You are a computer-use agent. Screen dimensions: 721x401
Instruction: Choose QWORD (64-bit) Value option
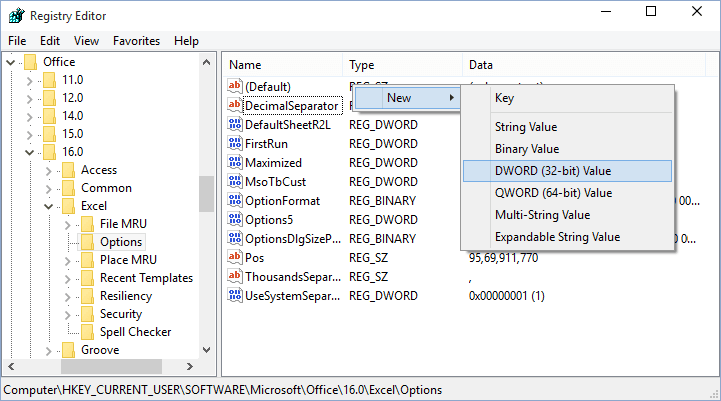coord(567,193)
